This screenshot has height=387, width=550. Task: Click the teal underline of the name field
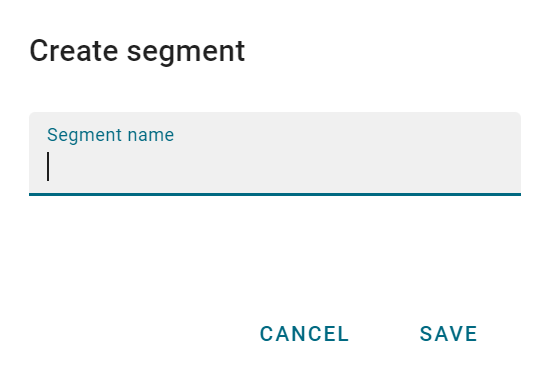275,194
